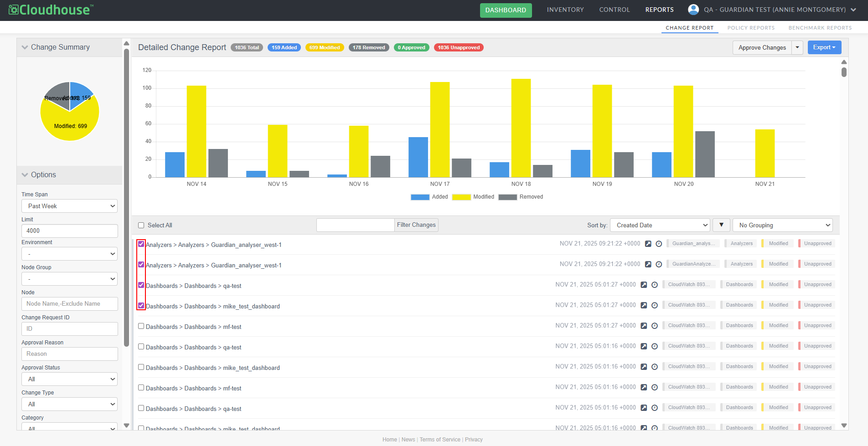Check the Select All checkbox
868x446 pixels.
click(141, 225)
